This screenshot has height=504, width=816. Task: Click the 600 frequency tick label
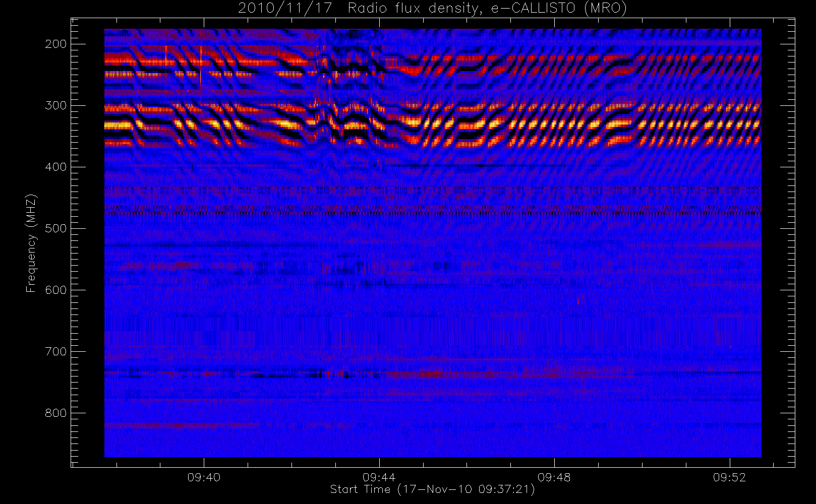[x=56, y=290]
